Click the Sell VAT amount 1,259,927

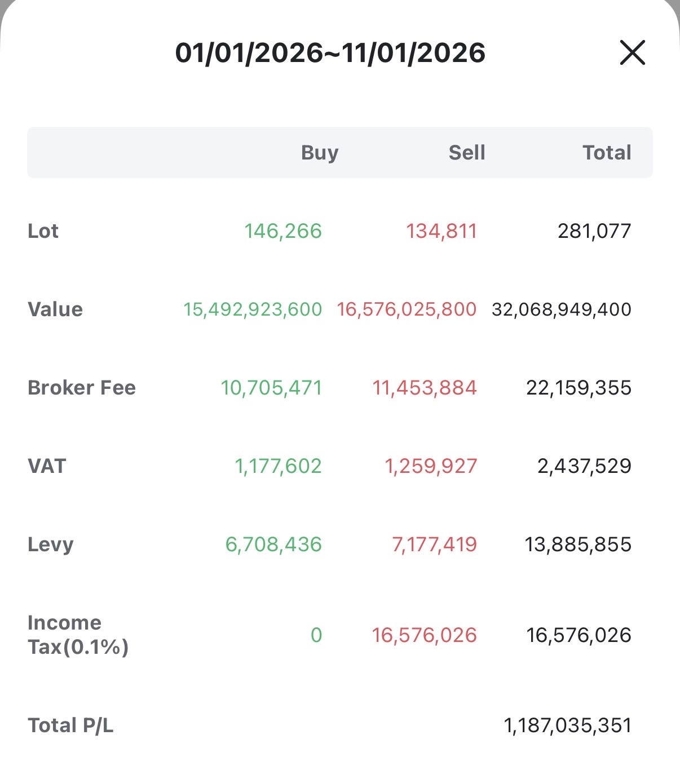click(431, 466)
